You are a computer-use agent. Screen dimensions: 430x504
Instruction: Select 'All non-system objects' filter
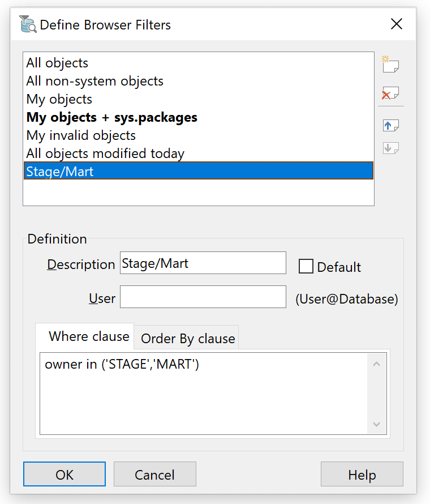199,81
